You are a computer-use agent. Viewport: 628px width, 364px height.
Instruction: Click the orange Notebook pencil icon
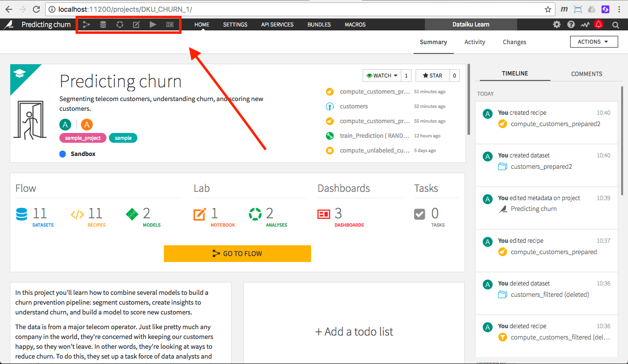pyautogui.click(x=200, y=214)
